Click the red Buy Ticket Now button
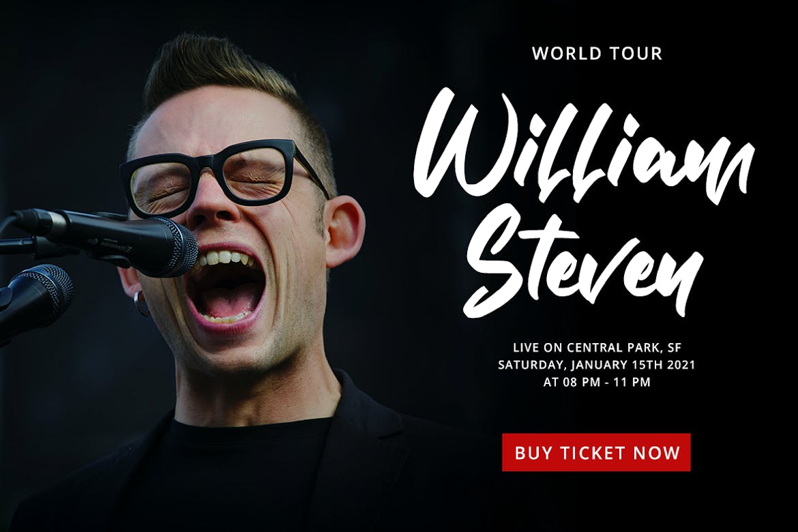 coord(596,452)
